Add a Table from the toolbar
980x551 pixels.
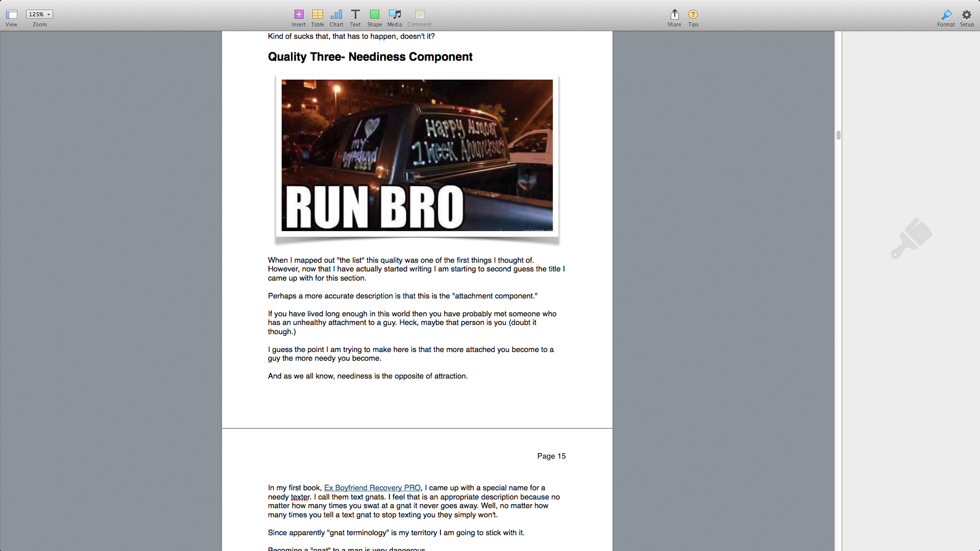point(317,14)
